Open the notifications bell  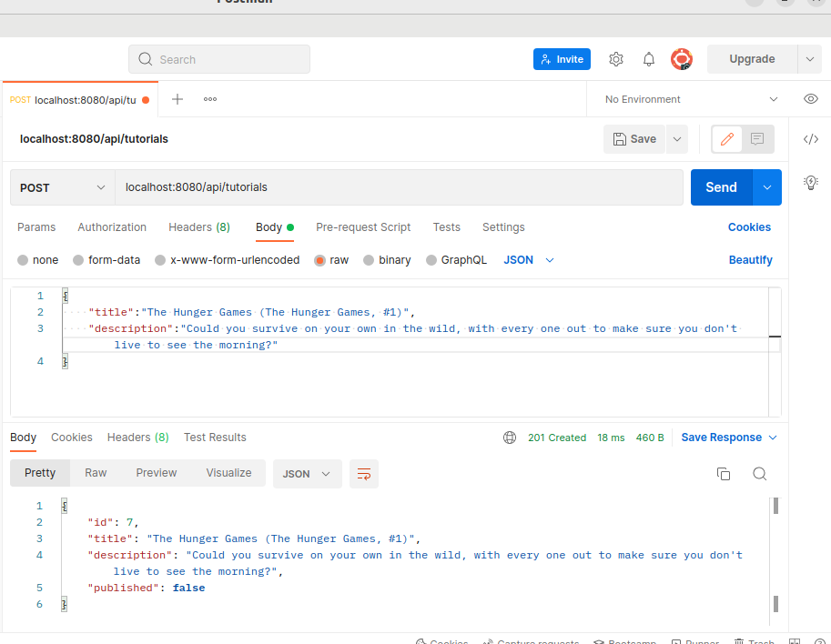(649, 59)
